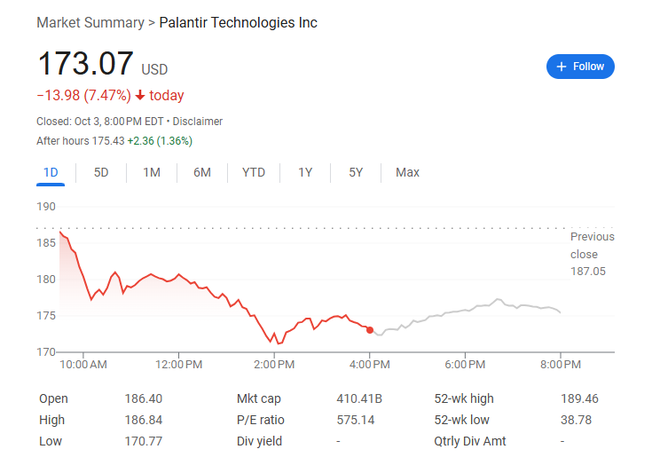Click the red down arrow next to today

(x=139, y=95)
